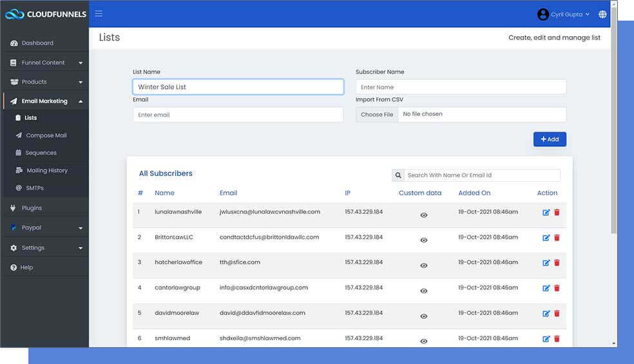
Task: Click the "No file chosen" text
Action: [423, 114]
